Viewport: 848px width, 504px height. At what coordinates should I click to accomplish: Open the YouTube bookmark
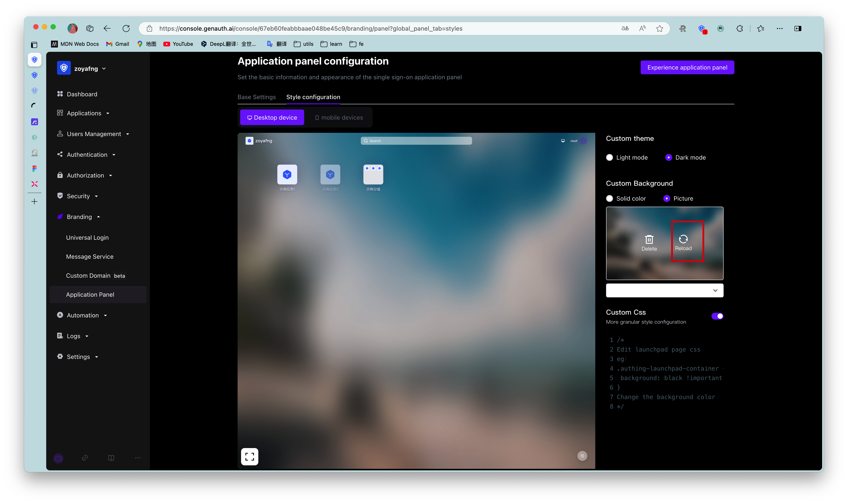178,44
